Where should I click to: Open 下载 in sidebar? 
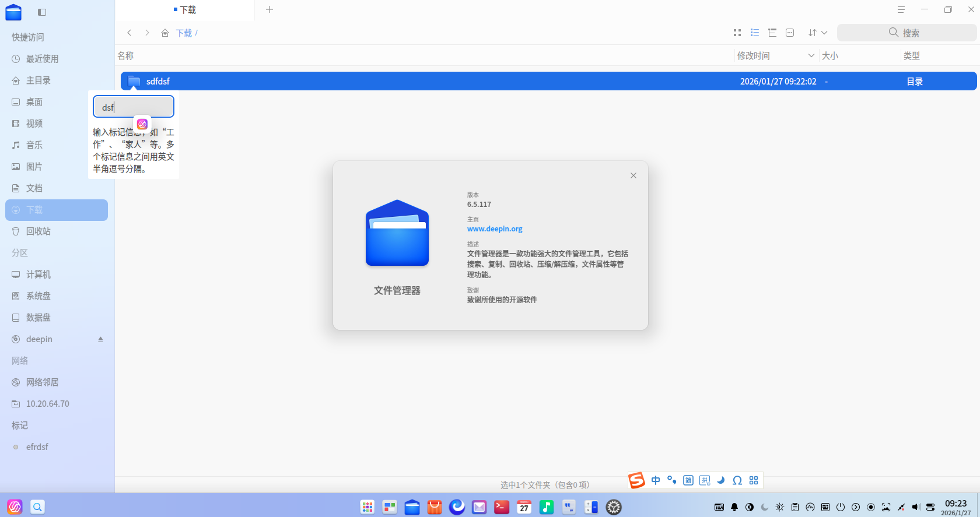57,210
